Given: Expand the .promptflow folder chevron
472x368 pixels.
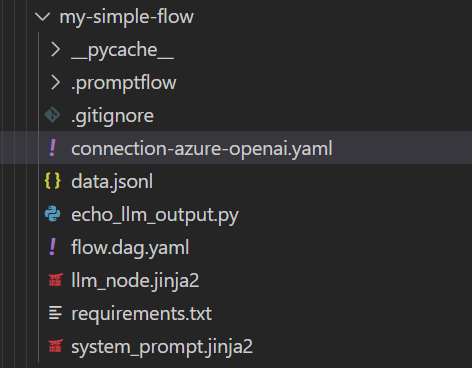Looking at the screenshot, I should coord(55,83).
